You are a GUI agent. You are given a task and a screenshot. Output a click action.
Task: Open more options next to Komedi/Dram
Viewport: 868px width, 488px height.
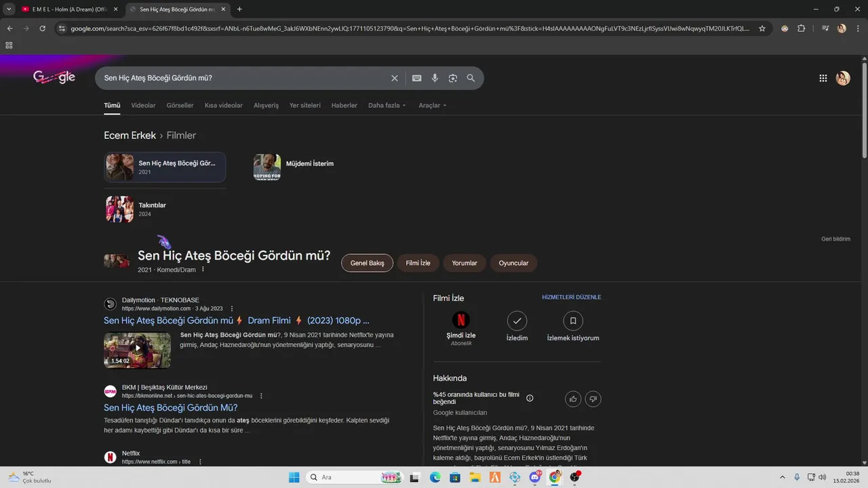click(203, 269)
